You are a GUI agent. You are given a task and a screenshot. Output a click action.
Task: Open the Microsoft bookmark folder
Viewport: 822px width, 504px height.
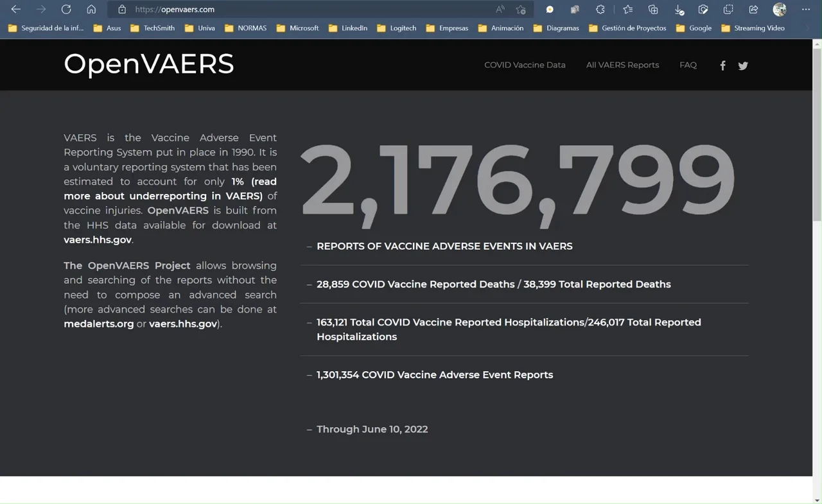pos(298,28)
